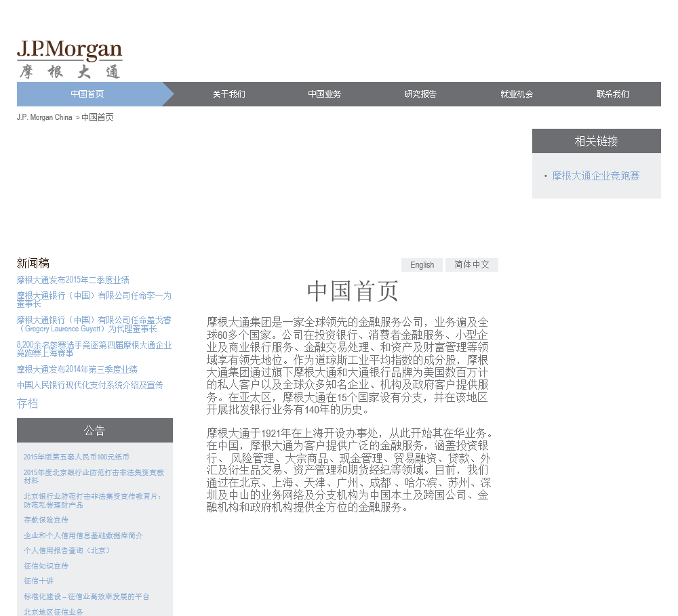Open news about 李一 appointed 董事长

[x=94, y=300]
